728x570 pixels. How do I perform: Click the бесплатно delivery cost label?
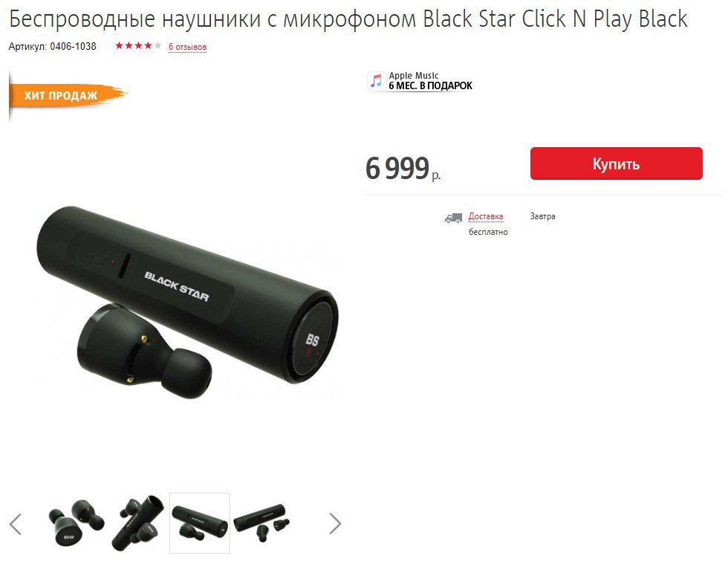(489, 232)
